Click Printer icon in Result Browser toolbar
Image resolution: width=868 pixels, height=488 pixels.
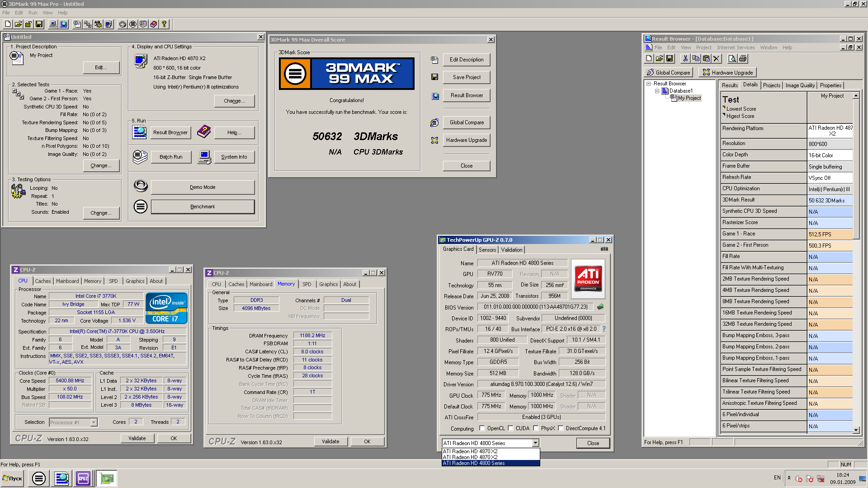click(743, 58)
